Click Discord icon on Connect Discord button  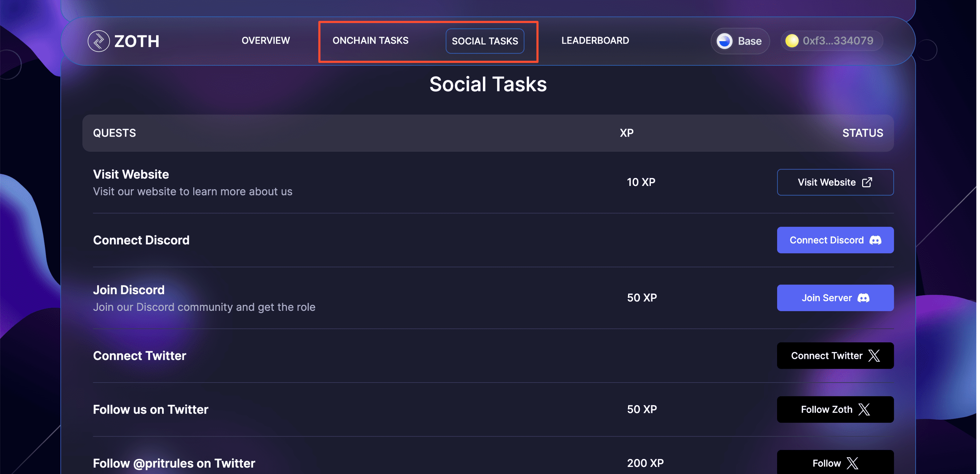pos(876,240)
